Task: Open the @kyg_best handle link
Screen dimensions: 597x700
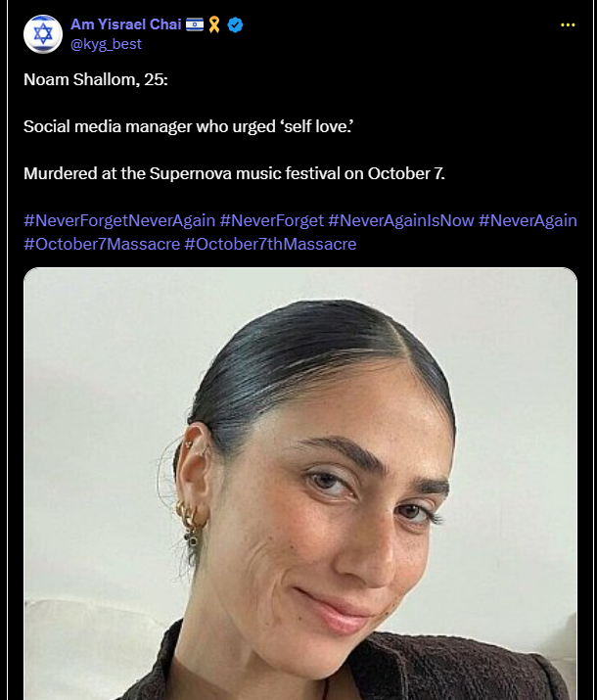Action: pos(107,44)
